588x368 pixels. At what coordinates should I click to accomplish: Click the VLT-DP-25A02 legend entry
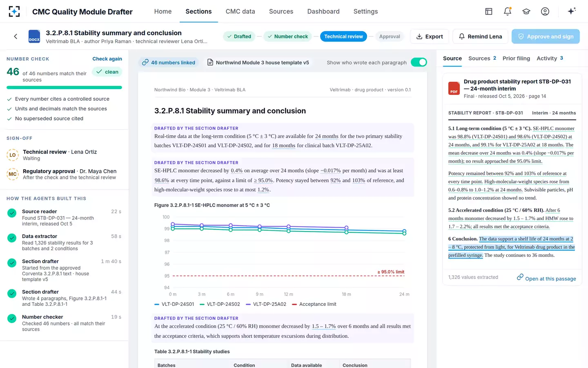click(266, 304)
